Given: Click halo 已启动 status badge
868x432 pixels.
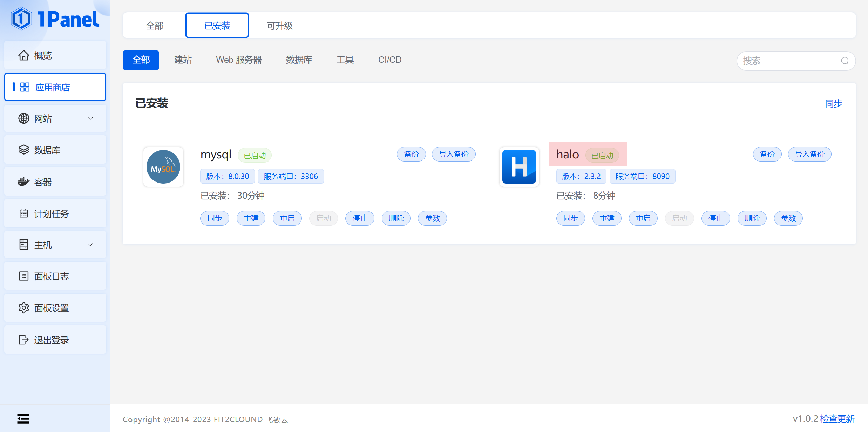Looking at the screenshot, I should (602, 156).
